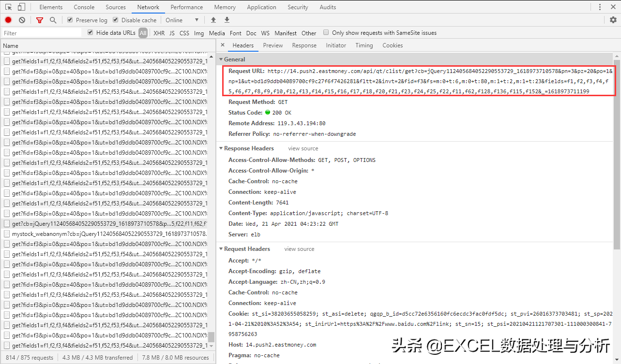Click the request list vertical scrollbar thumb
This screenshot has width=621, height=364.
212,336
